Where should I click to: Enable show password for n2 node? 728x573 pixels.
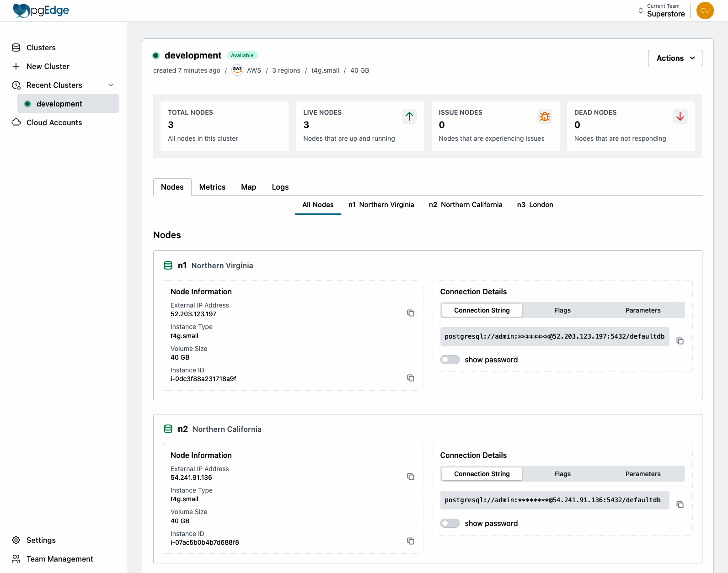tap(450, 523)
